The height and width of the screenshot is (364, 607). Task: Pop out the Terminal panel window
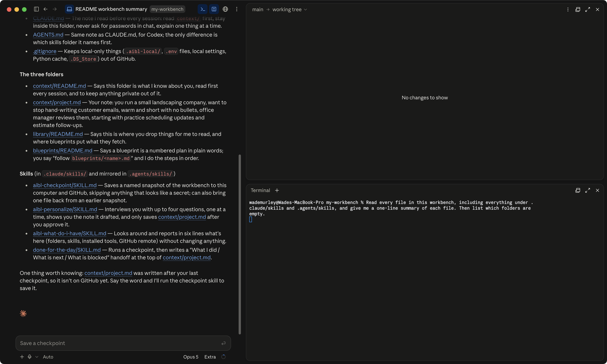578,190
